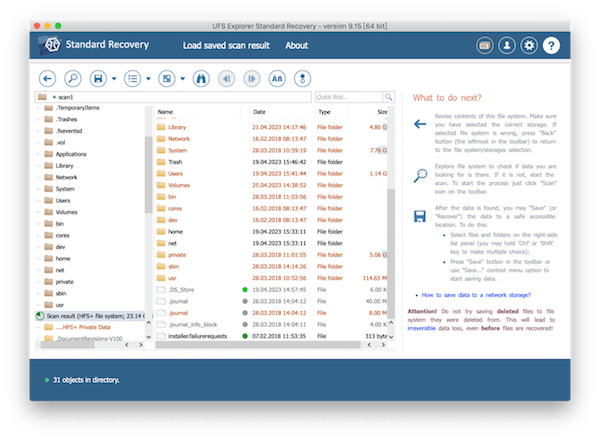
Task: Open the About menu item
Action: pyautogui.click(x=297, y=46)
